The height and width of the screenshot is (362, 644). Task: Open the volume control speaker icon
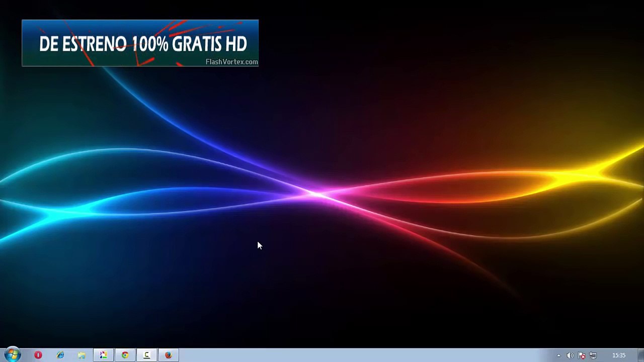[570, 355]
